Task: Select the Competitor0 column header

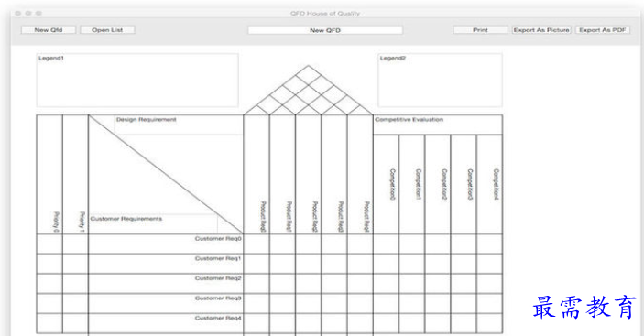Action: coord(386,184)
